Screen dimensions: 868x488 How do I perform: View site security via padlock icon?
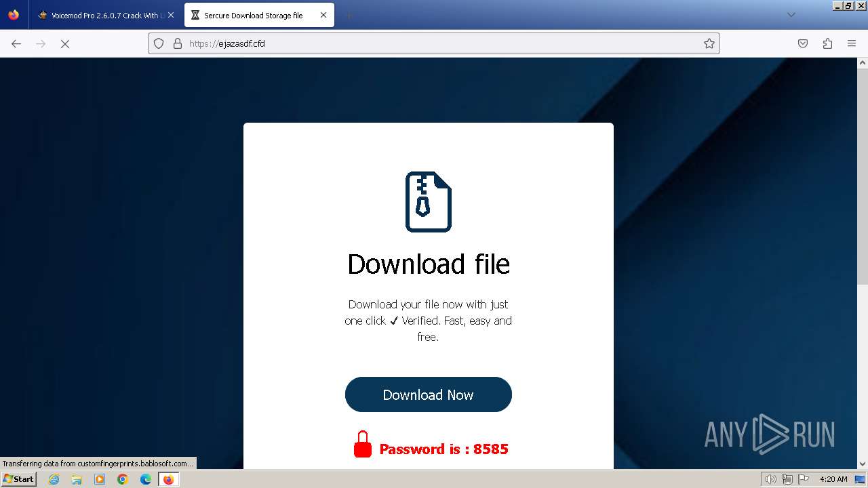178,43
